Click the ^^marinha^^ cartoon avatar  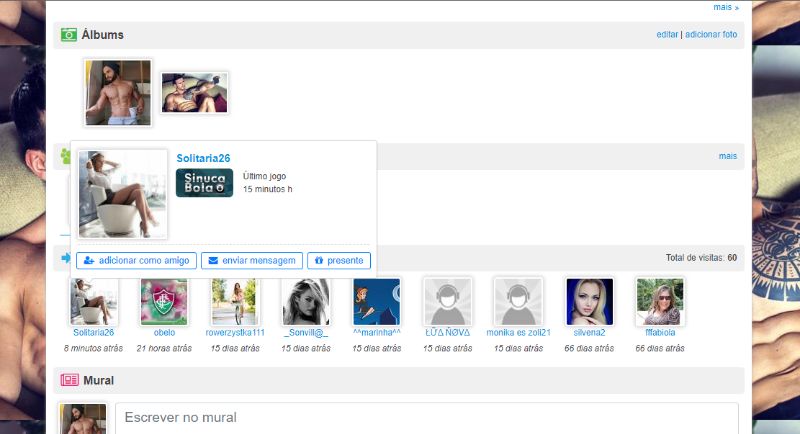376,301
